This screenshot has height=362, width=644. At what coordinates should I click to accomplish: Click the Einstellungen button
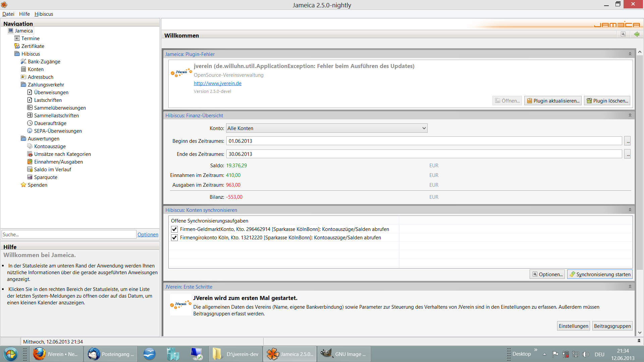click(574, 326)
